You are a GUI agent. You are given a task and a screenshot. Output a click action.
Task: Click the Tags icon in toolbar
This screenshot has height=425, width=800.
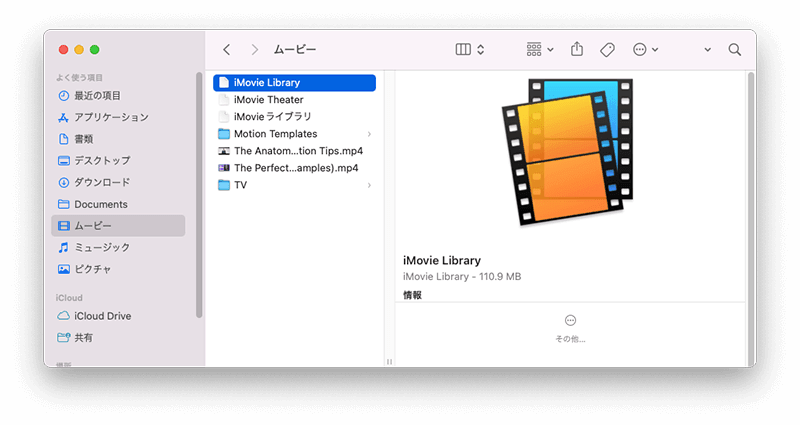[x=607, y=49]
